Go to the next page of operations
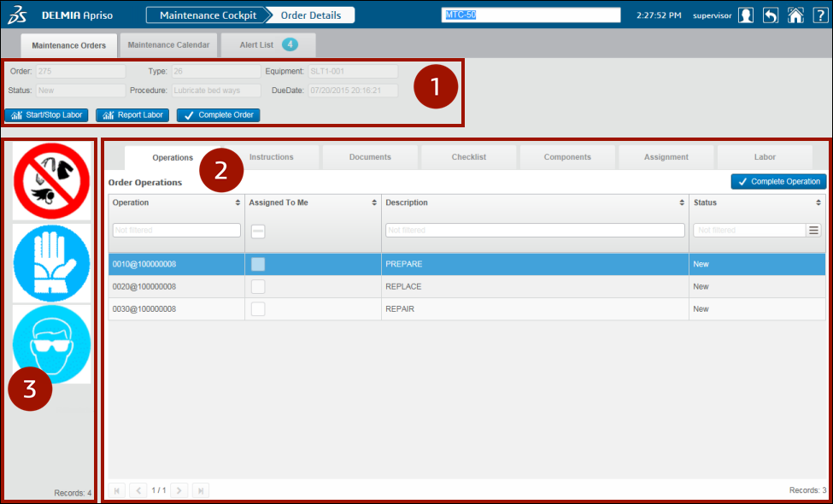Viewport: 833px width, 504px height. (179, 490)
